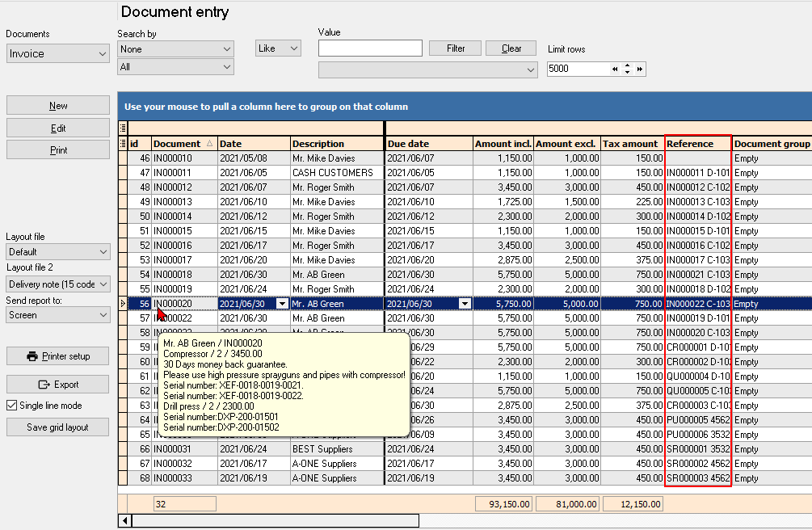Click the reference cell QU000004 D-10

pos(697,376)
